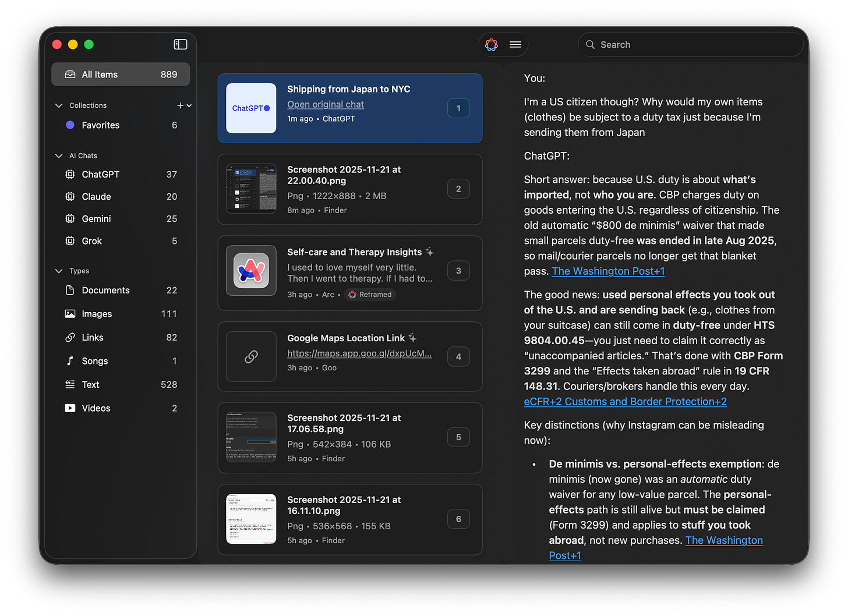Show Images type items
848x616 pixels.
[121, 314]
